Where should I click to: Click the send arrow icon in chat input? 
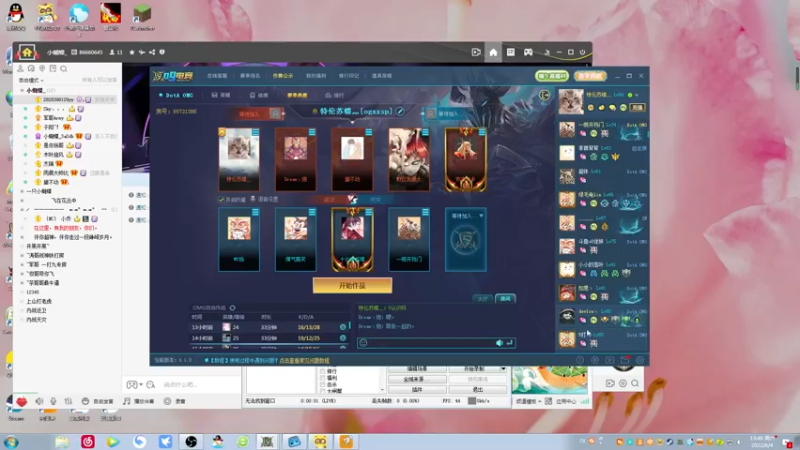click(x=509, y=343)
